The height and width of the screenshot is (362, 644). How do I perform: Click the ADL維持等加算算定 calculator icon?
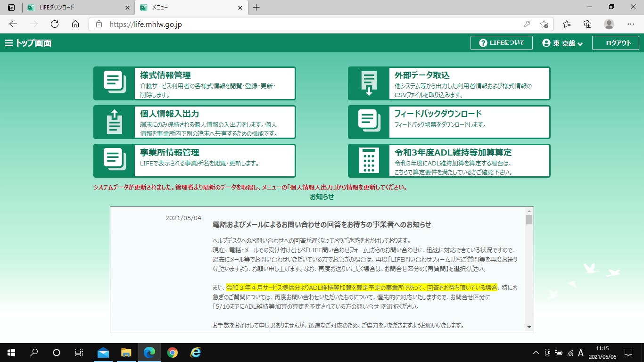369,161
